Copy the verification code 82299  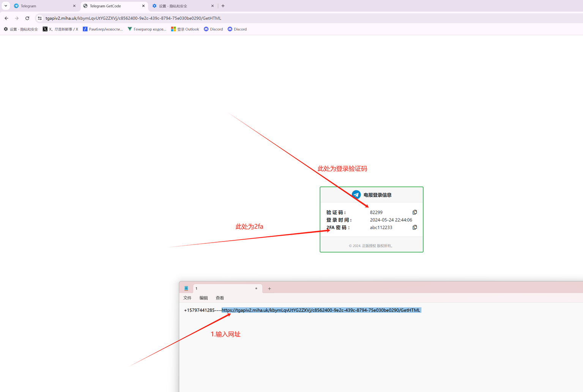414,212
